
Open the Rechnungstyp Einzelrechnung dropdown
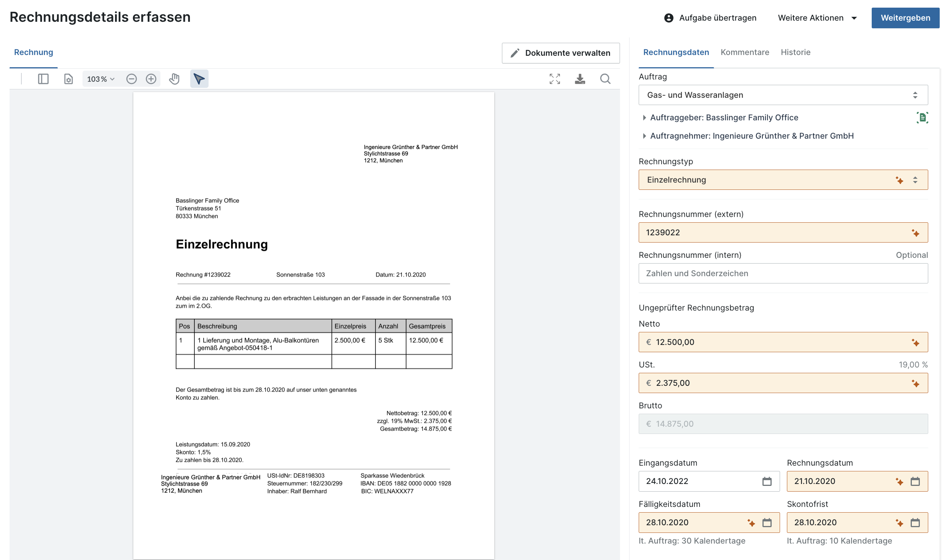tap(783, 180)
